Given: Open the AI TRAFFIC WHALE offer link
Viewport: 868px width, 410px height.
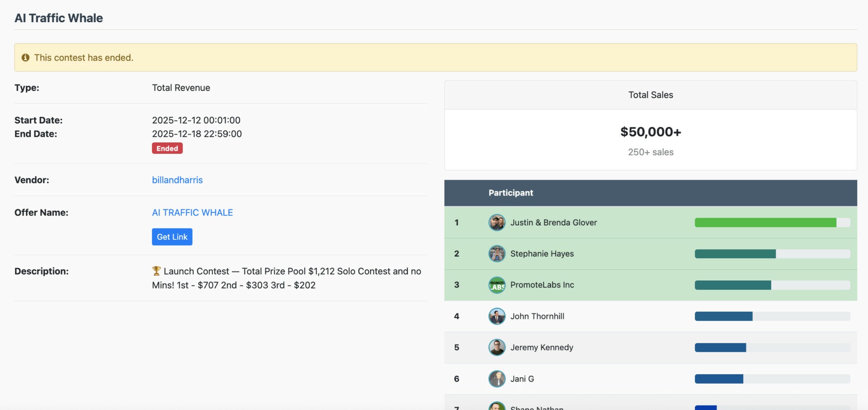Looking at the screenshot, I should pyautogui.click(x=192, y=212).
